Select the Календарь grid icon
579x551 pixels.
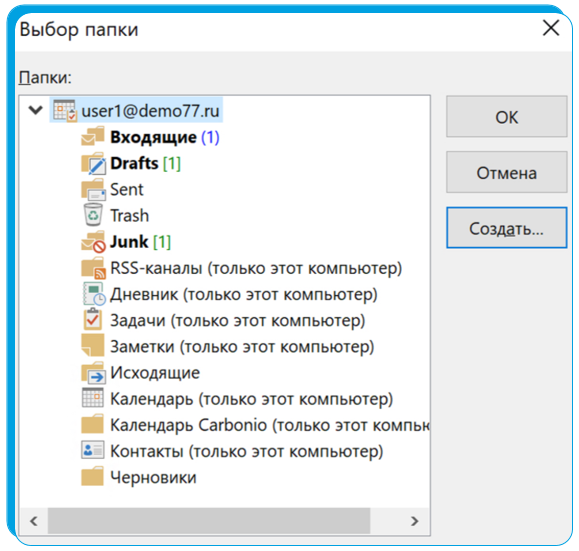coord(92,398)
